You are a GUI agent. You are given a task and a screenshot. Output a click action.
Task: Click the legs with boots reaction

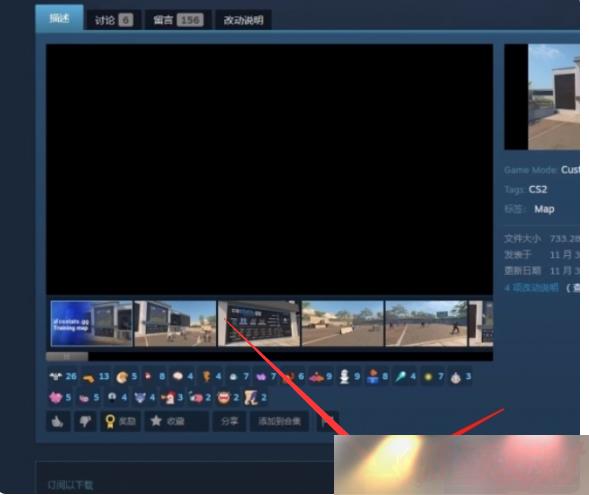point(256,397)
